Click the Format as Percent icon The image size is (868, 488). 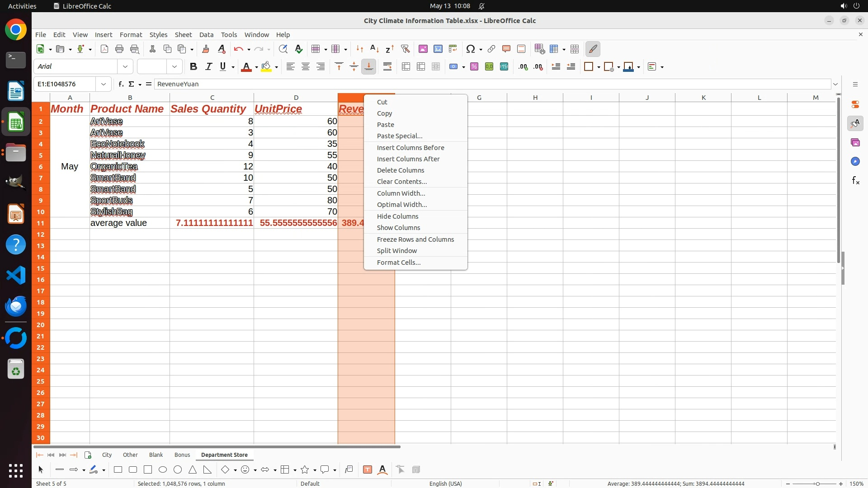click(x=474, y=67)
